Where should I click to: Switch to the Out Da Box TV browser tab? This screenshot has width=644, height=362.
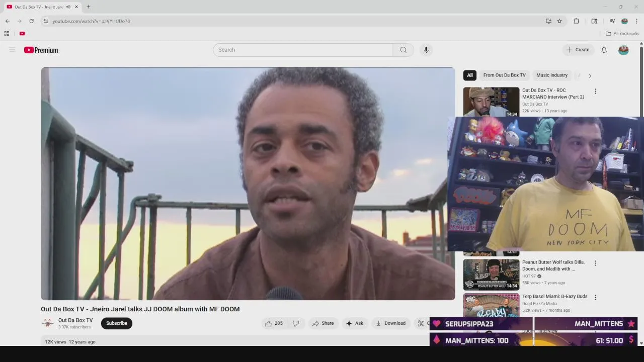point(39,7)
